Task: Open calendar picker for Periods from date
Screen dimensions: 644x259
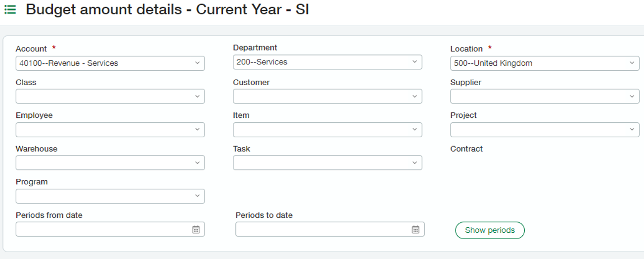Action: pyautogui.click(x=196, y=229)
